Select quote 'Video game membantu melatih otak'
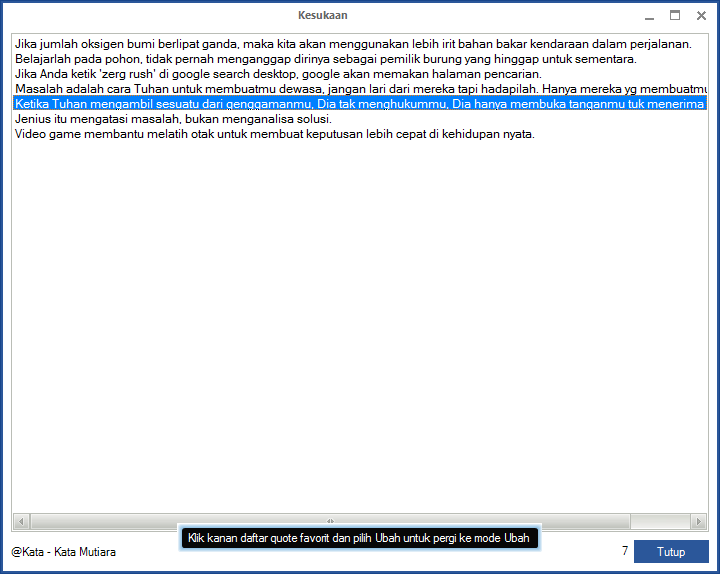Image resolution: width=720 pixels, height=574 pixels. coord(360,134)
